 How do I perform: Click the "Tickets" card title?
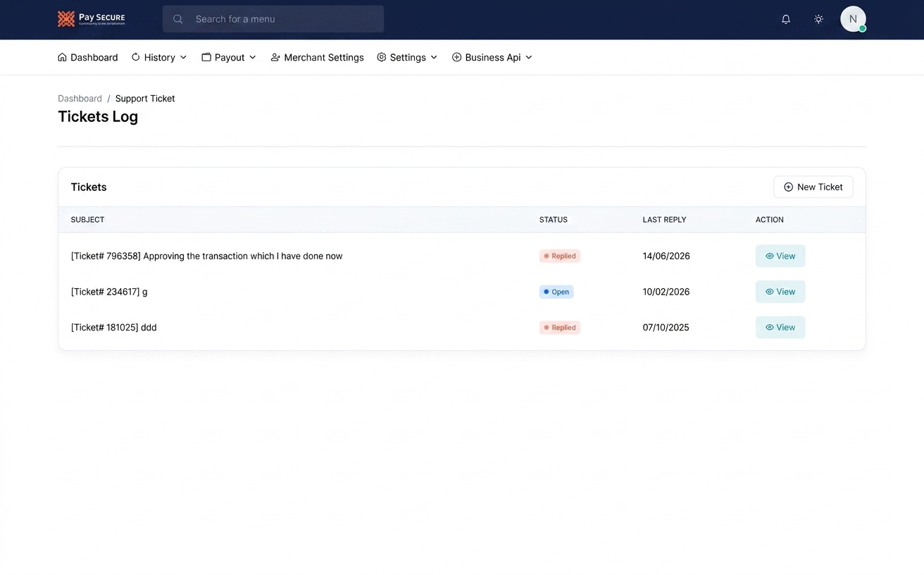[x=89, y=187]
